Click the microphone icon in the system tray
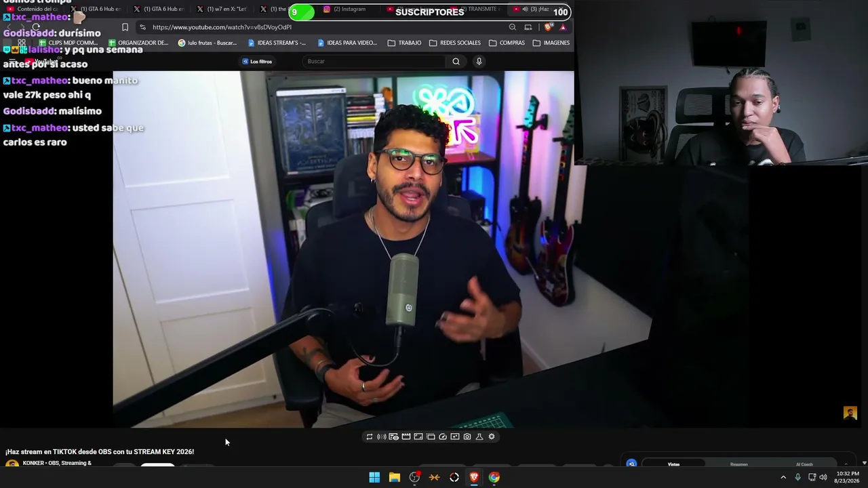 [x=797, y=477]
